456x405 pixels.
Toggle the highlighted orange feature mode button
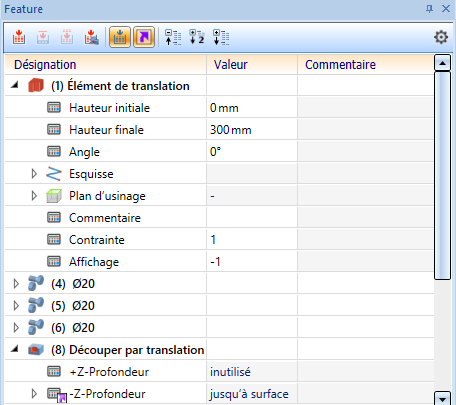point(120,37)
